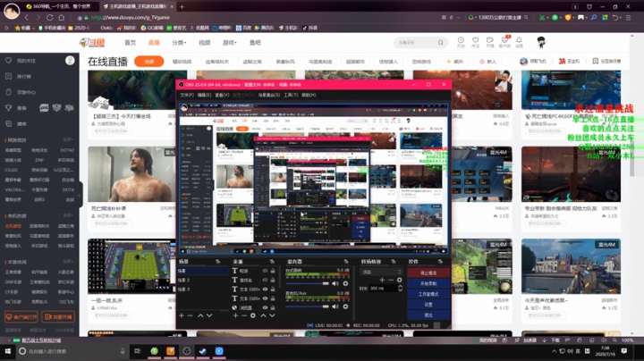The height and width of the screenshot is (361, 644).
Task: Open source properties gear in OBS sources panel
Action: pyautogui.click(x=253, y=315)
